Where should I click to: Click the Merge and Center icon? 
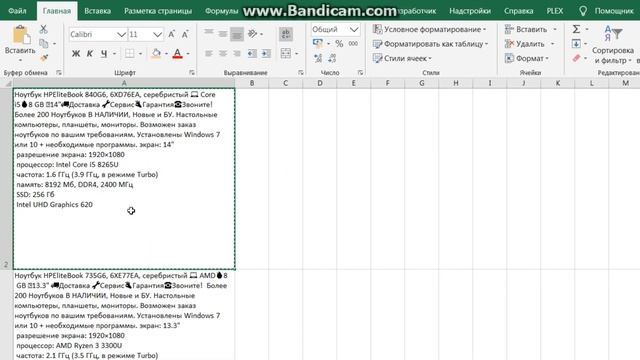click(x=286, y=53)
